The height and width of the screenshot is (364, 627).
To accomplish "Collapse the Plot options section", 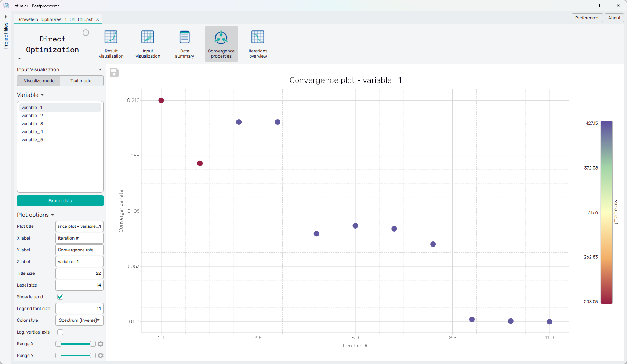I will [x=35, y=215].
